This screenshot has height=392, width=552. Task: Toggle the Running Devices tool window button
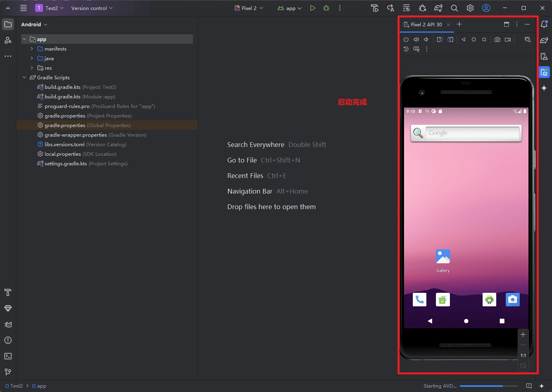click(x=544, y=72)
